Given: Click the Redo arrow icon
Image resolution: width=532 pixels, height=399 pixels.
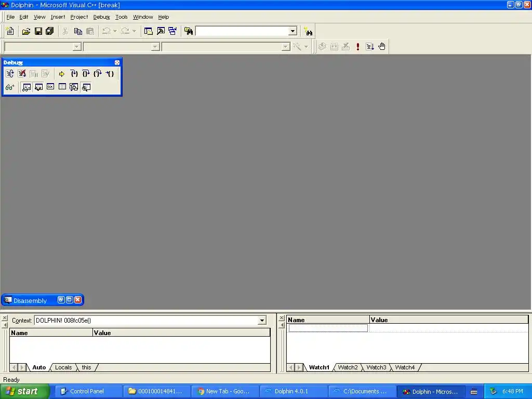Looking at the screenshot, I should click(x=126, y=31).
